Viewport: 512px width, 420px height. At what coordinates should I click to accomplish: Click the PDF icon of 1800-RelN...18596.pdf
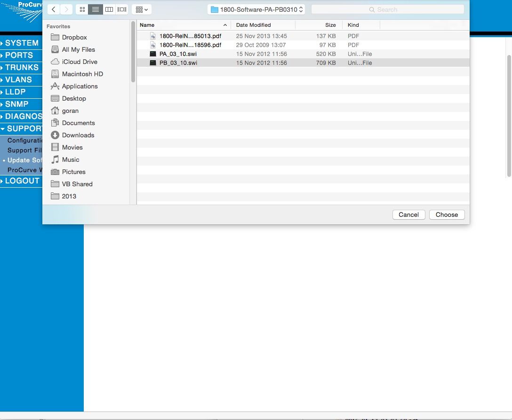click(x=153, y=45)
